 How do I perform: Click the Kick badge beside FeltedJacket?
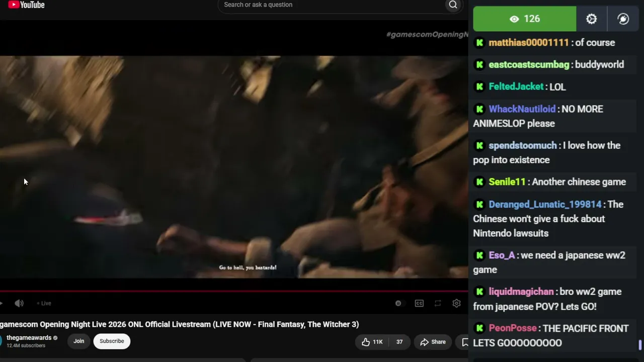point(479,87)
